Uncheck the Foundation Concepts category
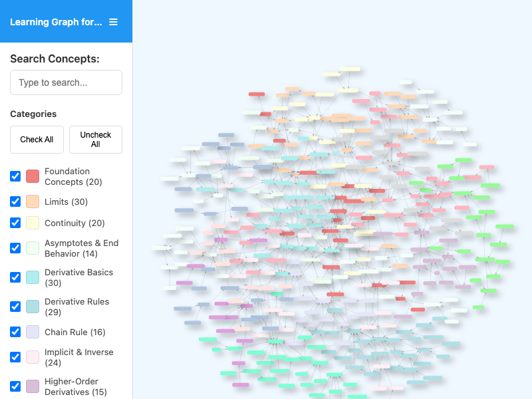This screenshot has width=532, height=399. [15, 176]
